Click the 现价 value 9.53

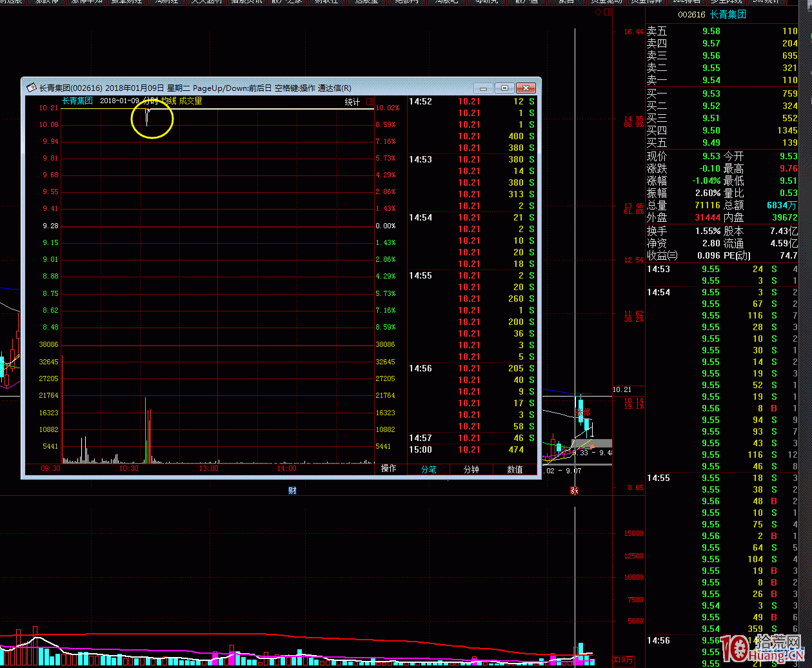(x=711, y=156)
